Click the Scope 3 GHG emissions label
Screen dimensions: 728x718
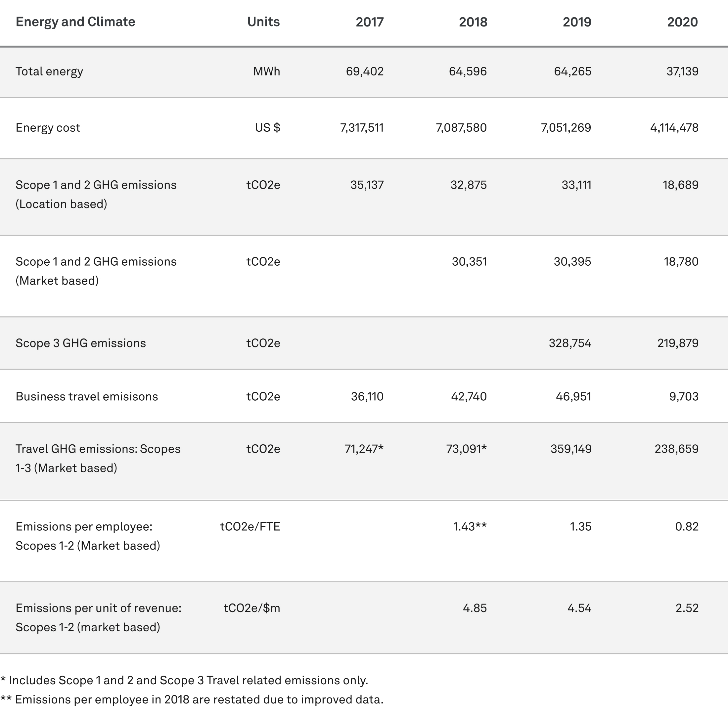point(81,343)
